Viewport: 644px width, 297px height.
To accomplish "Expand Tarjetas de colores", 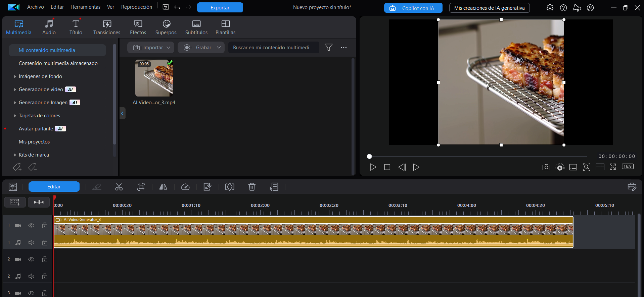I will coord(15,116).
